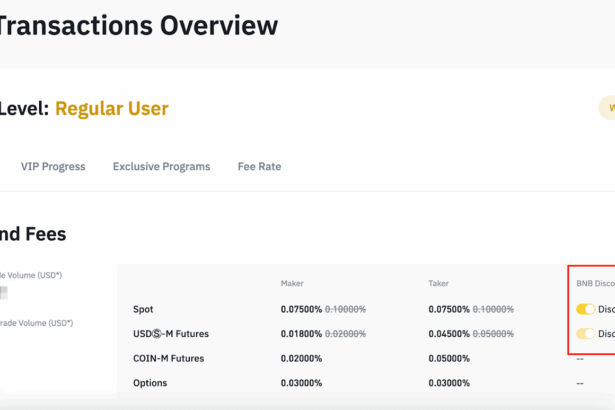This screenshot has width=615, height=410.
Task: Click the yellow pill button beside user level
Action: point(607,108)
